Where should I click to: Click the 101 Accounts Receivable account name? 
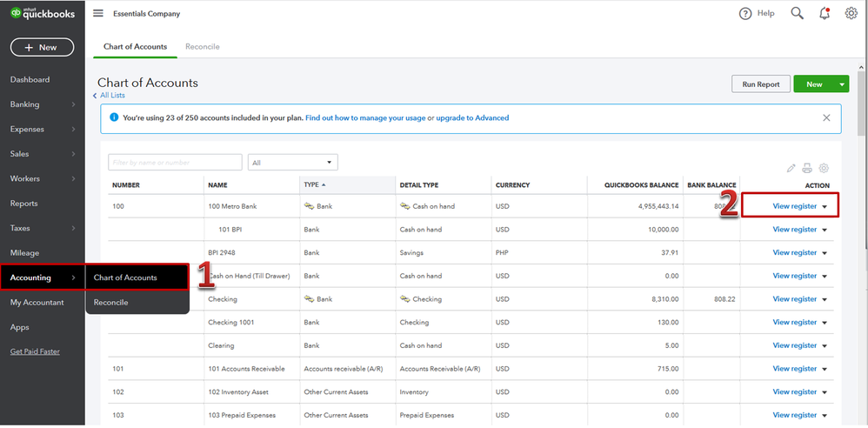[246, 369]
